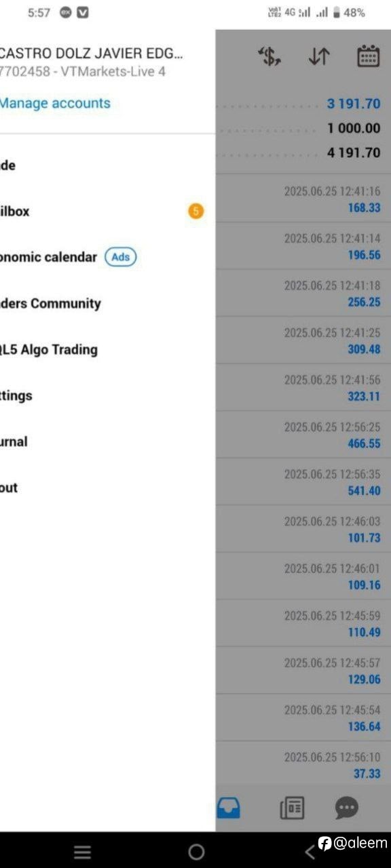Image resolution: width=391 pixels, height=868 pixels.
Task: Tap the currency exchange dollar icon
Action: (x=270, y=57)
